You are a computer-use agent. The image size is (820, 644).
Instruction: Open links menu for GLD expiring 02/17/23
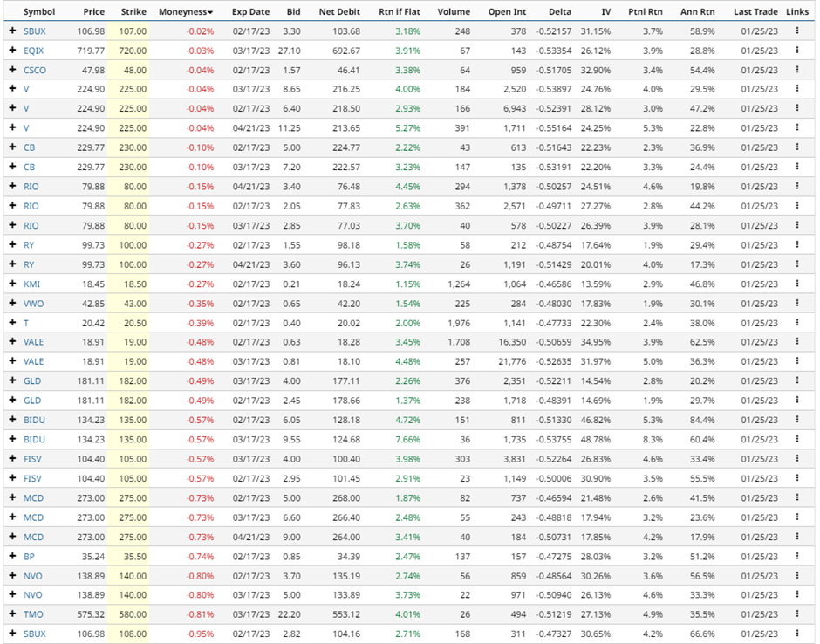point(797,400)
